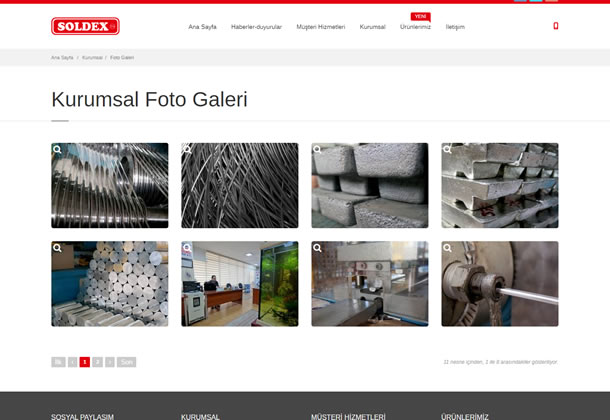Jump to last page with Son button

pos(126,362)
